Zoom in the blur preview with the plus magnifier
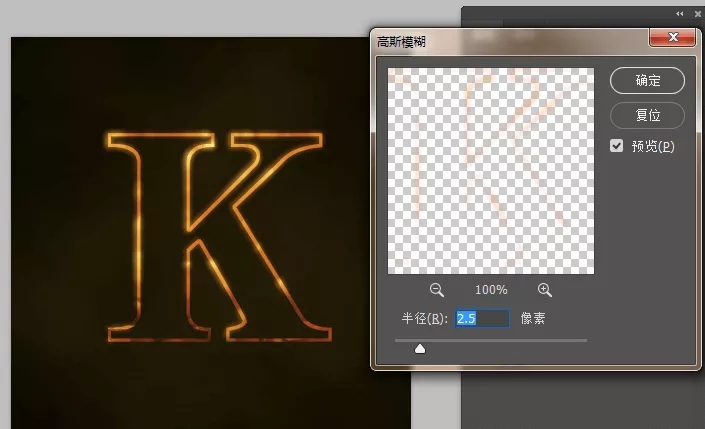The width and height of the screenshot is (705, 429). (x=544, y=290)
